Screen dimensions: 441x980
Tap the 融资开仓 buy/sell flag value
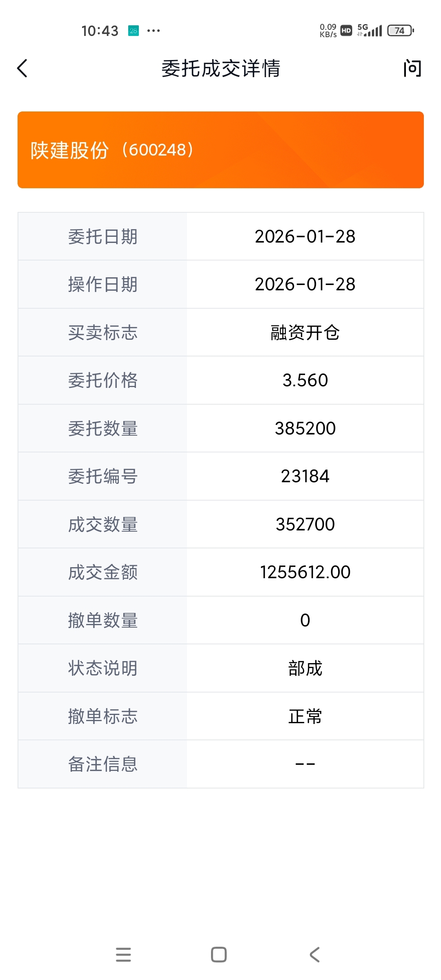[305, 332]
